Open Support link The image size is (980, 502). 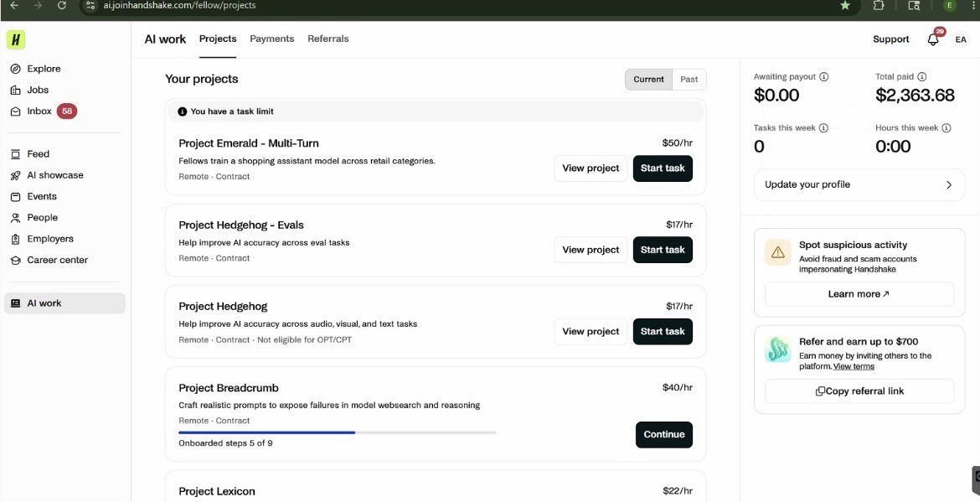tap(891, 39)
